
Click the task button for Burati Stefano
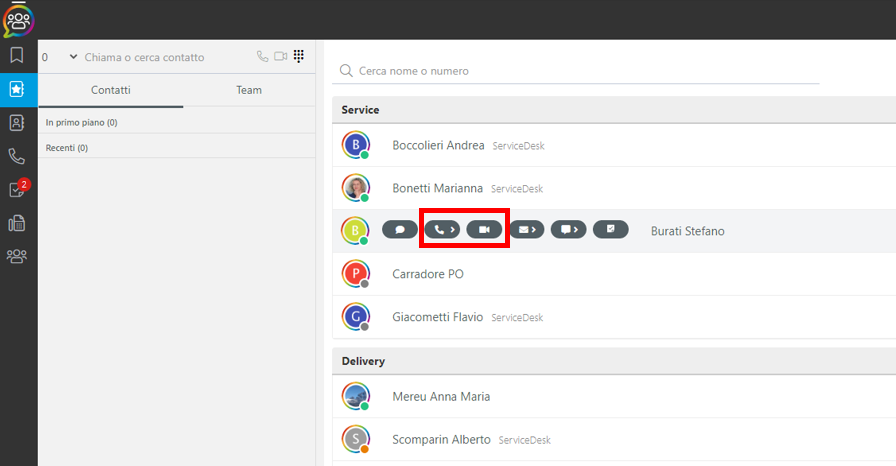point(611,230)
